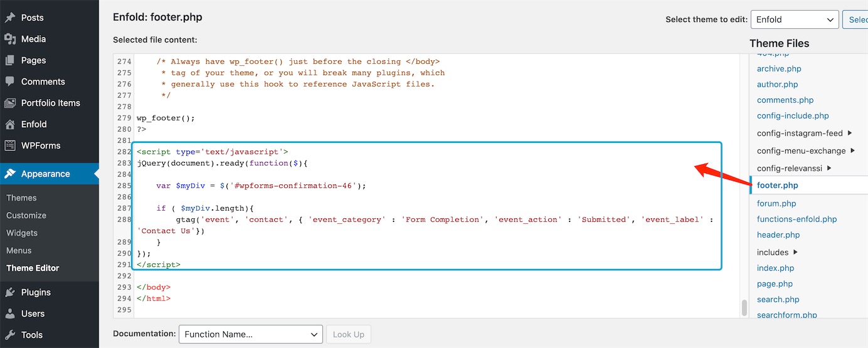
Task: Expand the config-menu-exchange folder
Action: point(806,151)
